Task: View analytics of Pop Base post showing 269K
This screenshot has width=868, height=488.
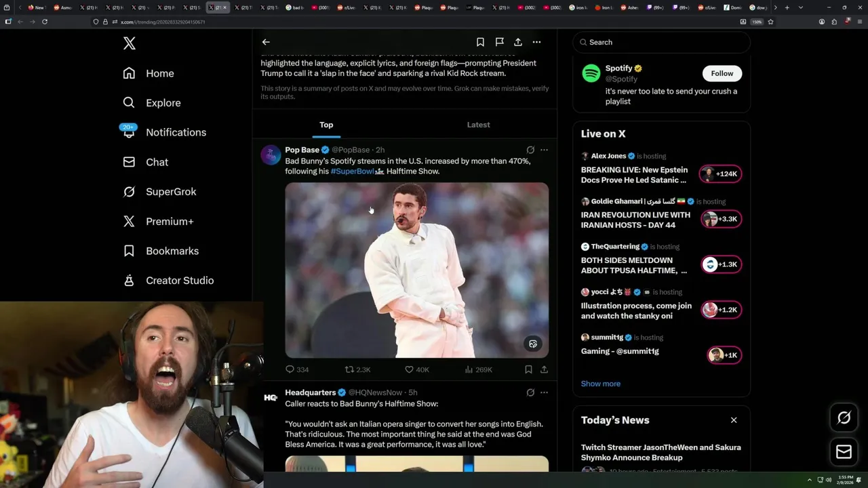Action: (x=478, y=369)
